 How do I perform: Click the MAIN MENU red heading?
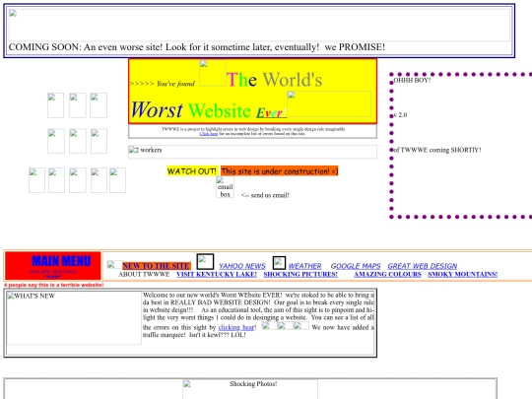(61, 261)
